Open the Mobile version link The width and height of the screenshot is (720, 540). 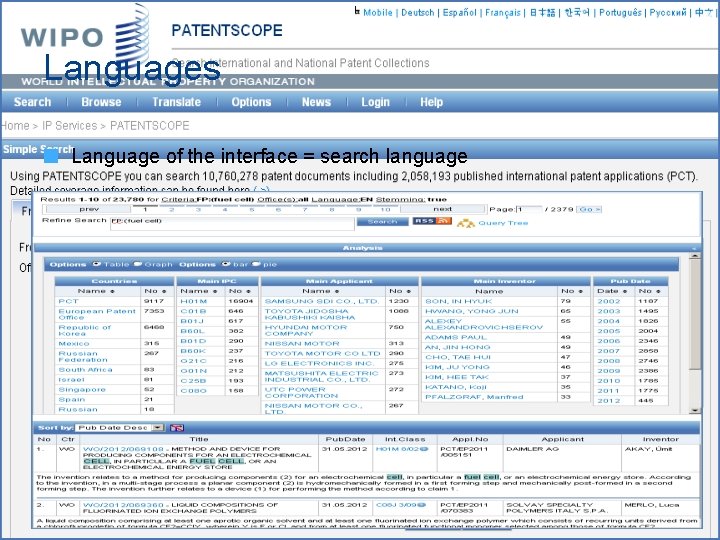click(x=377, y=13)
